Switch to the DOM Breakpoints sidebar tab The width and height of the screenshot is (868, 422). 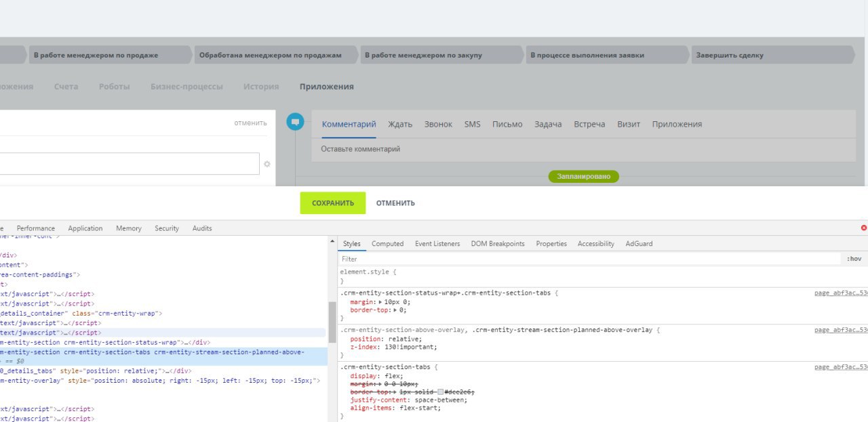498,244
